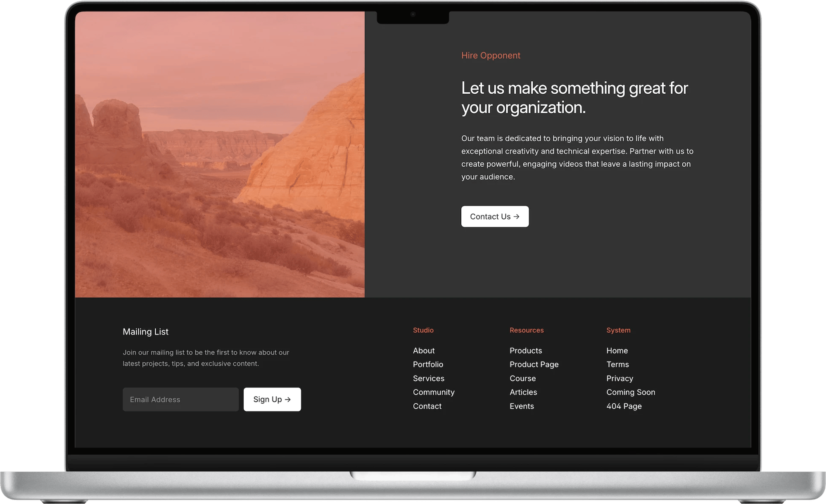This screenshot has height=504, width=826.
Task: Click the Home link under System
Action: click(x=617, y=350)
